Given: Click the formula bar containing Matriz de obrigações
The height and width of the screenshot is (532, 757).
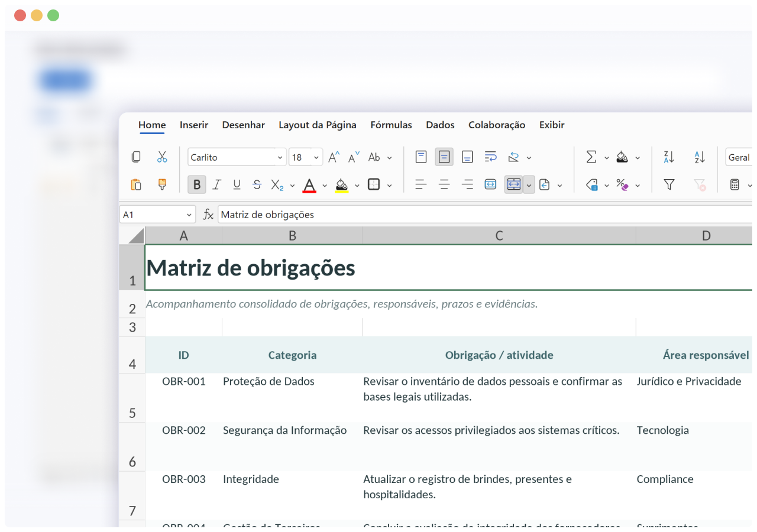Looking at the screenshot, I should pyautogui.click(x=485, y=215).
